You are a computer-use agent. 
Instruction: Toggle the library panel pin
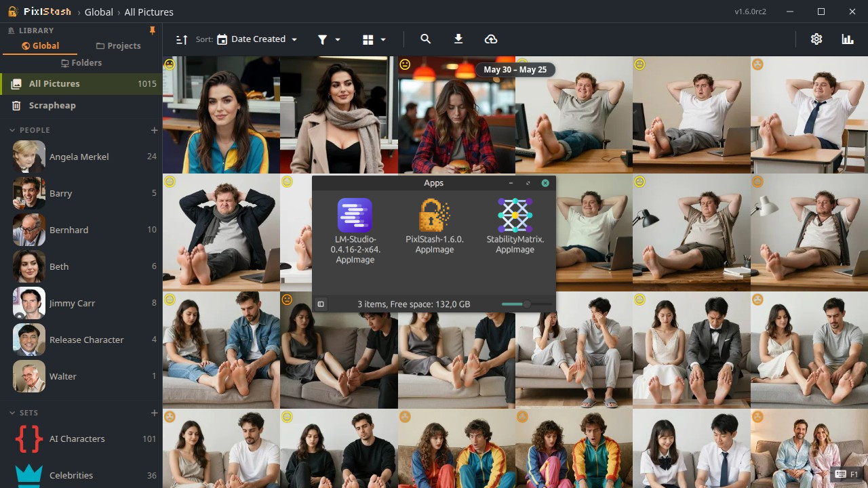153,30
